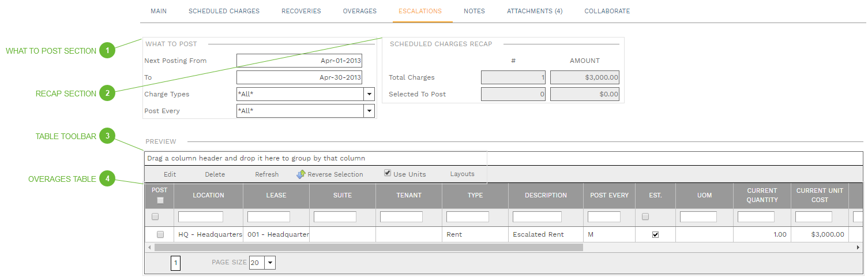The image size is (868, 280).
Task: Click the Tenant filter input
Action: 401,217
